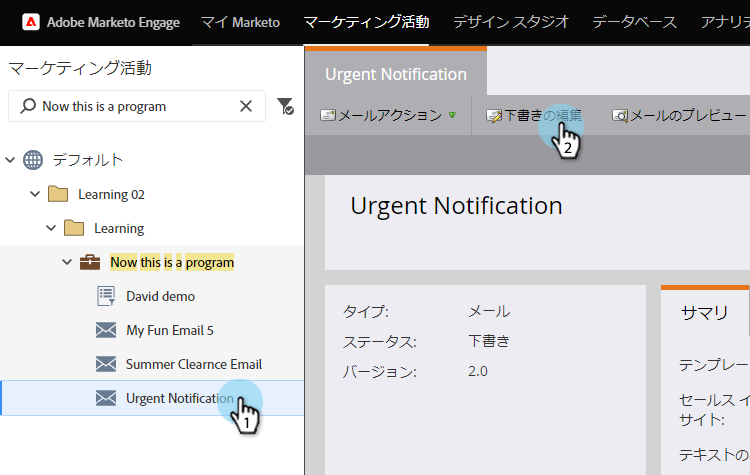This screenshot has width=750, height=475.
Task: Go to デザイン スタジオ
Action: pyautogui.click(x=511, y=22)
